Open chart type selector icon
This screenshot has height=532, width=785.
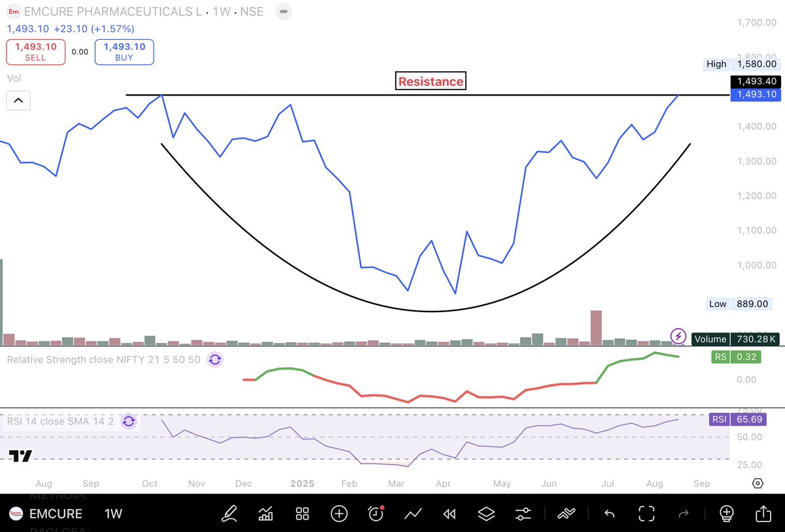(x=266, y=514)
